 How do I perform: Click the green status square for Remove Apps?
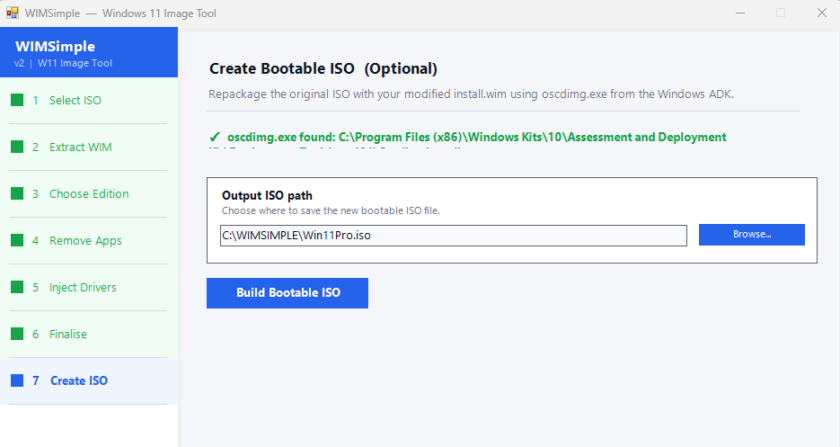coord(17,241)
